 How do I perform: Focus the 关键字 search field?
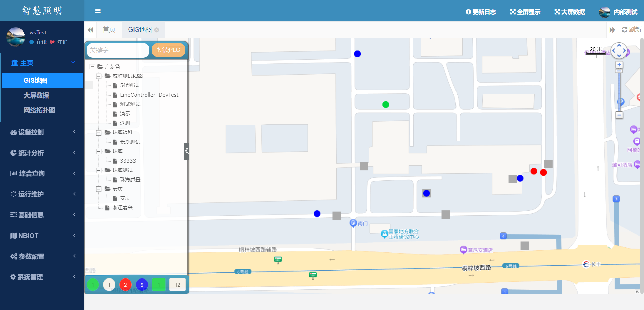pos(118,50)
